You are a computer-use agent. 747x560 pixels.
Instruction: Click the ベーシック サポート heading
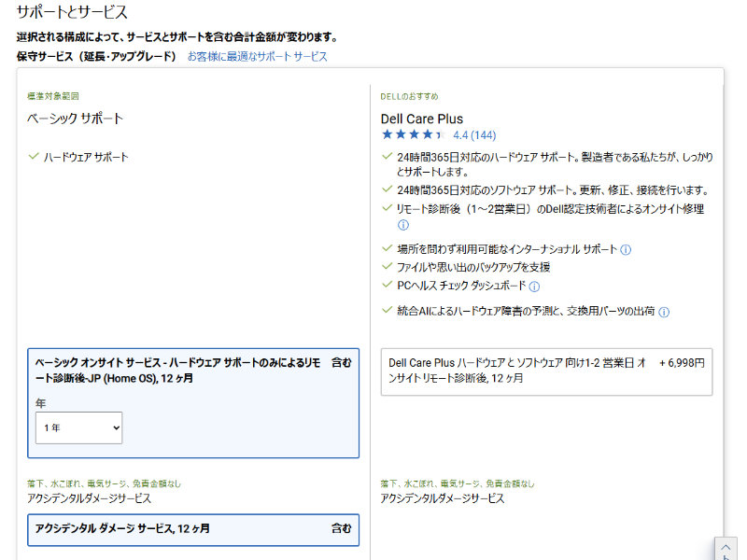[x=75, y=119]
